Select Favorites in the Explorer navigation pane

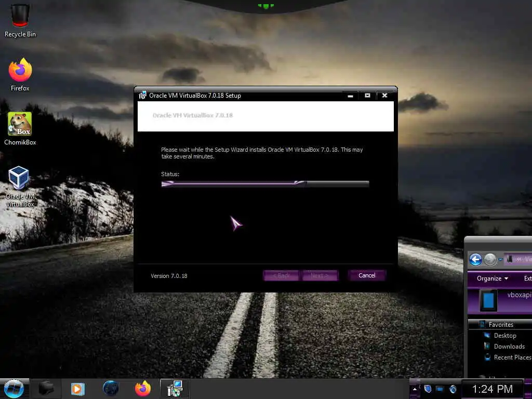point(501,325)
